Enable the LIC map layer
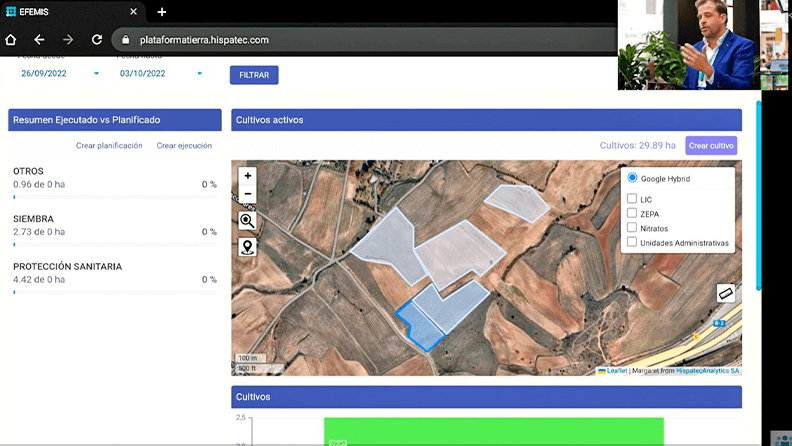 pos(632,199)
